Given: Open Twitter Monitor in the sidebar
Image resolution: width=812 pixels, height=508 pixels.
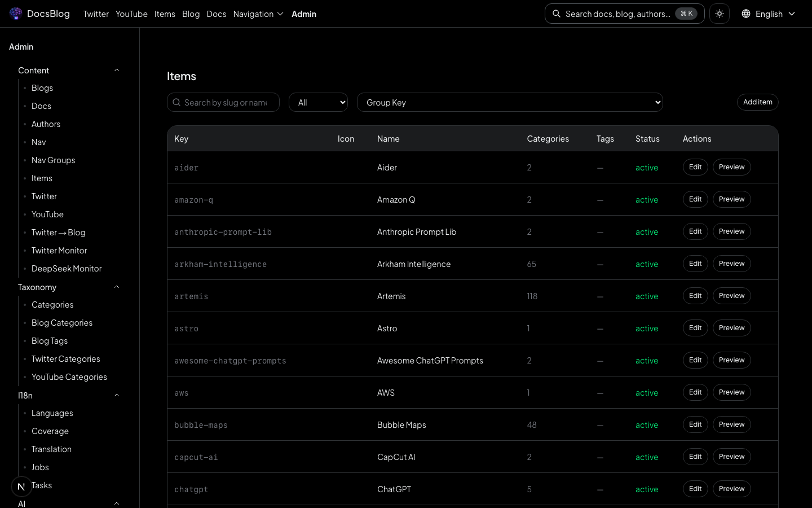Looking at the screenshot, I should tap(59, 251).
